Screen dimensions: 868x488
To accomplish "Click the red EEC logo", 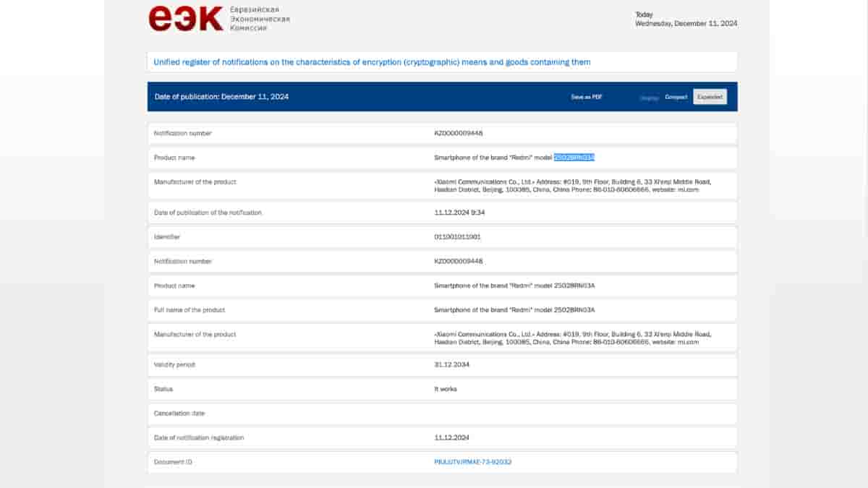I will coord(186,19).
